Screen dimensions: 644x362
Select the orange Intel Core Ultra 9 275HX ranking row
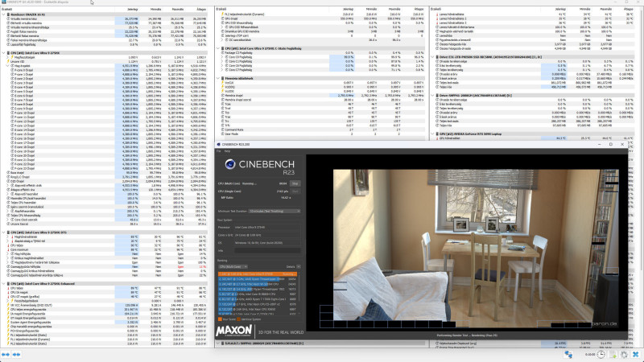(x=257, y=274)
